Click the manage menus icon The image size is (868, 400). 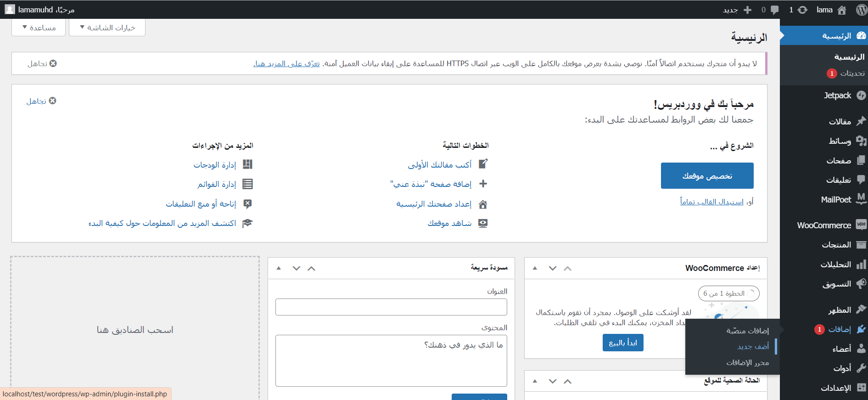tap(247, 184)
